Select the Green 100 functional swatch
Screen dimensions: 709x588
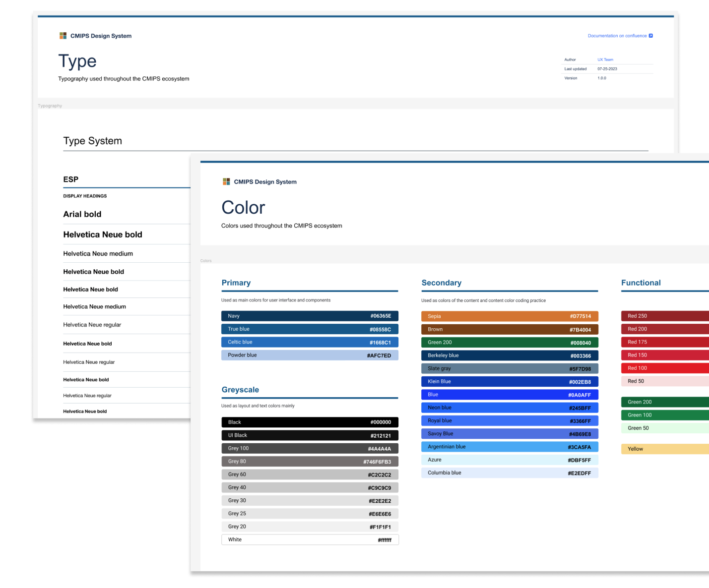pyautogui.click(x=665, y=415)
